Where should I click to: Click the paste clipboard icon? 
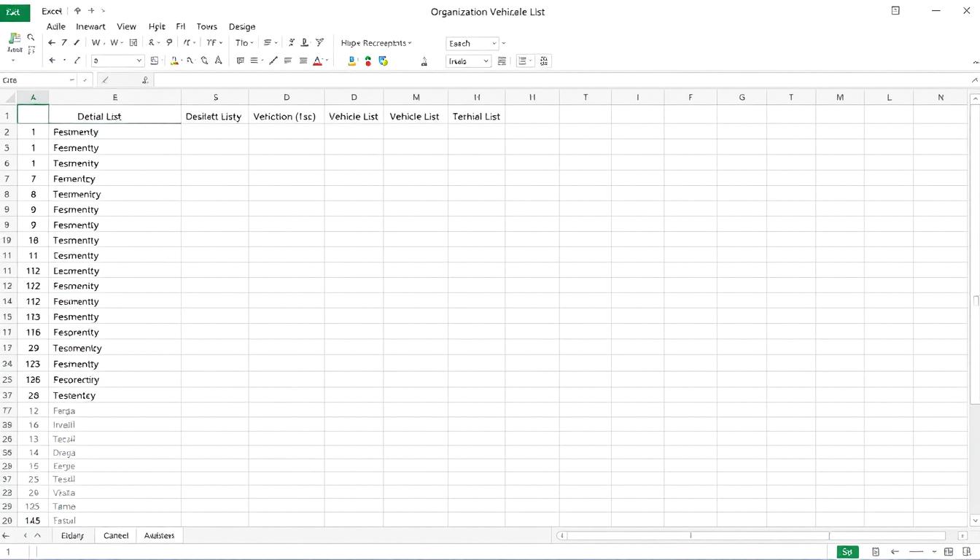pos(15,39)
